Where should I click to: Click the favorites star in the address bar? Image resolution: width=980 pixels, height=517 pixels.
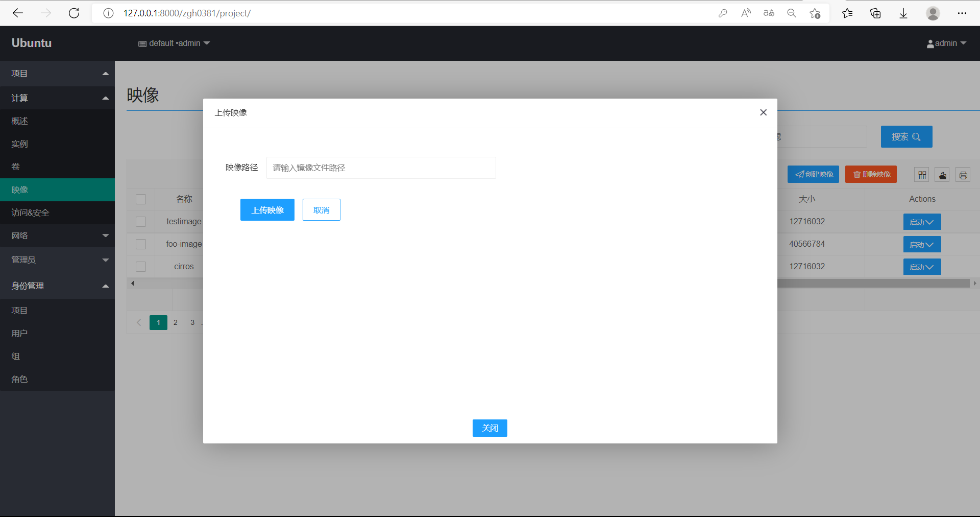pyautogui.click(x=815, y=13)
